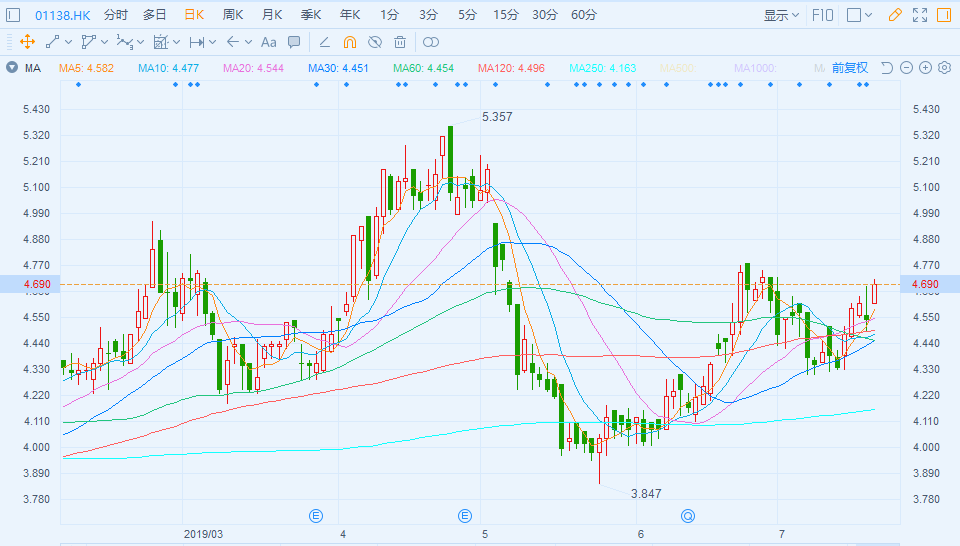Select the comment bubble annotation tool
This screenshot has width=960, height=546.
click(x=294, y=42)
